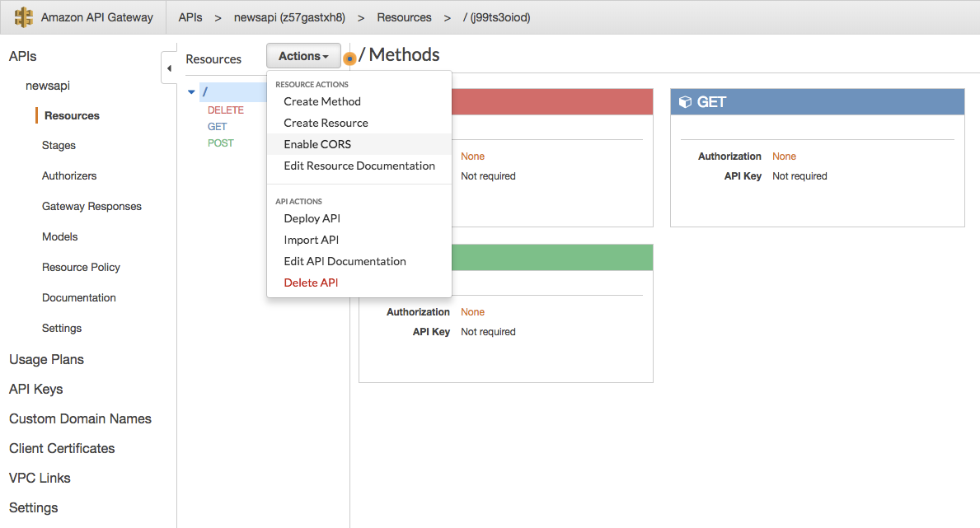Click the / (j99ts3oiod) breadcrumb entry
Screen dimensions: 980x528
496,17
